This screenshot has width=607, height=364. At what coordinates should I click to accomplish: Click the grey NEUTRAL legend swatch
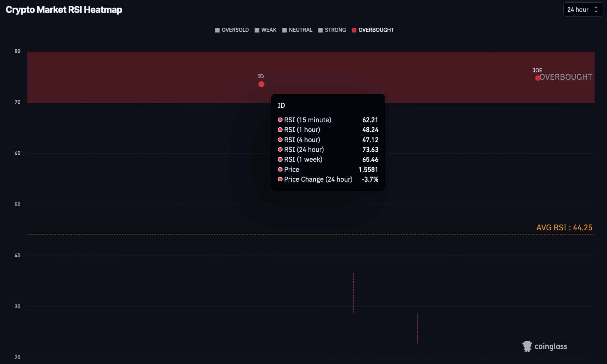pos(285,30)
